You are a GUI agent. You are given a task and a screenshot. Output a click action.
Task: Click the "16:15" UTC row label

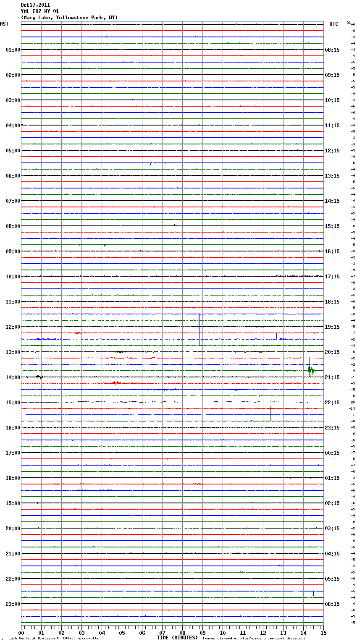pyautogui.click(x=332, y=251)
